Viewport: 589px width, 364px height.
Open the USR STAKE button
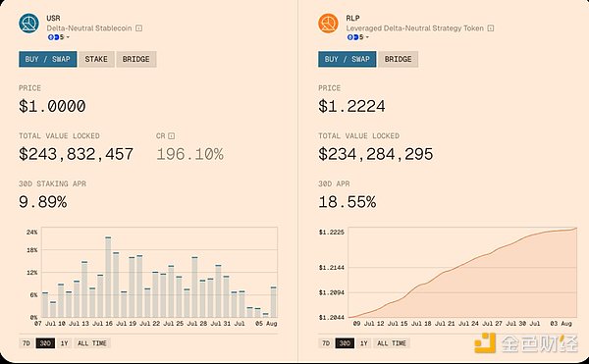click(x=96, y=59)
